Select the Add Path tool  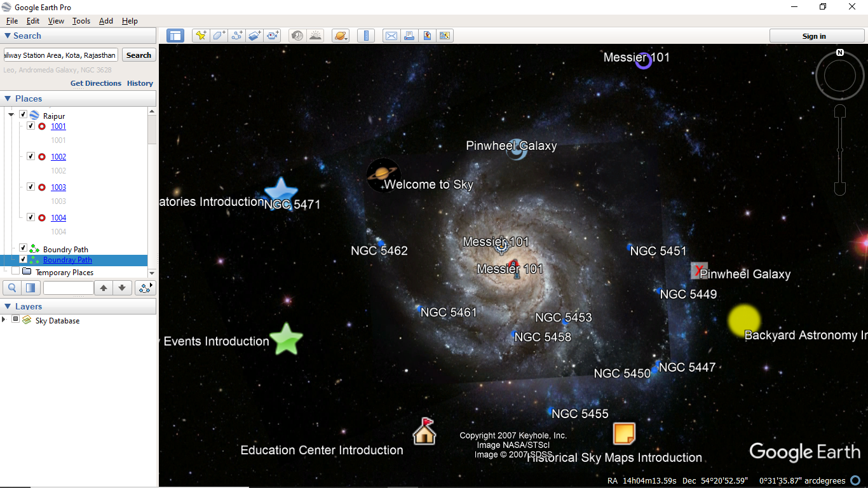tap(237, 36)
